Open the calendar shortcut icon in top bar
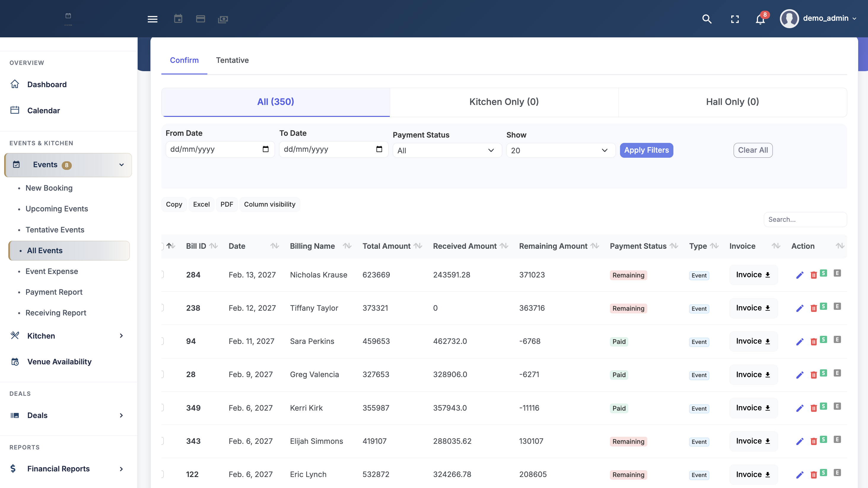The height and width of the screenshot is (488, 868). pos(178,19)
